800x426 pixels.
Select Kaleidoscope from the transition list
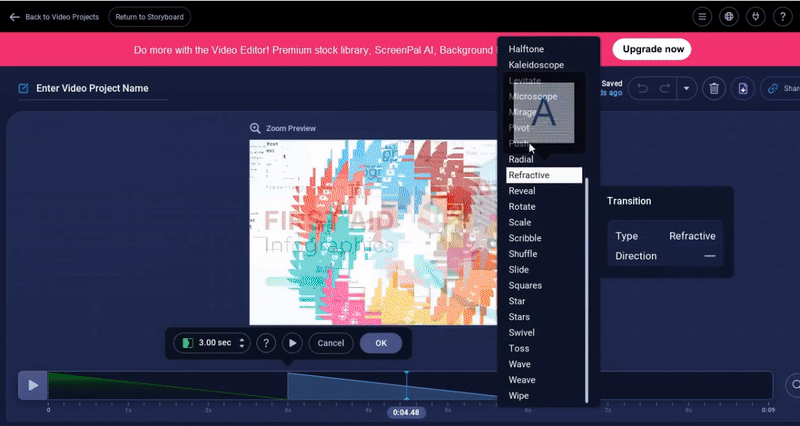(x=536, y=65)
